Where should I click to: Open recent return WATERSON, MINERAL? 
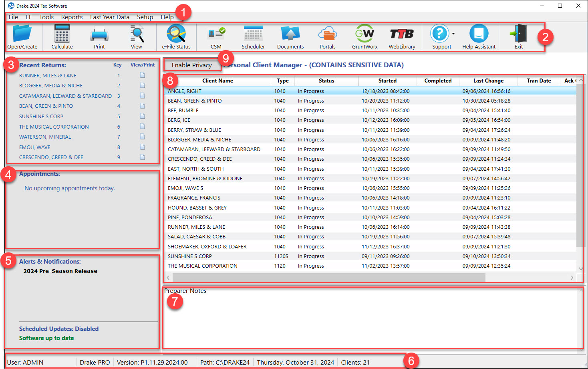pos(45,137)
